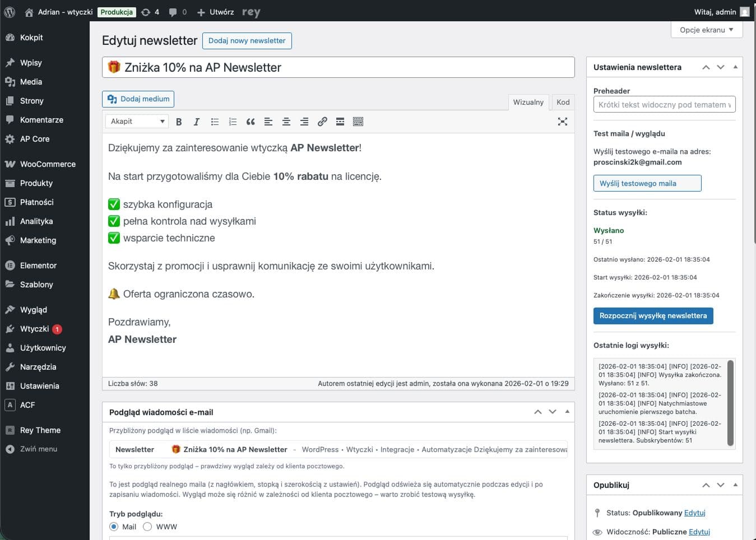
Task: Open the Akapit paragraph style dropdown
Action: click(136, 121)
